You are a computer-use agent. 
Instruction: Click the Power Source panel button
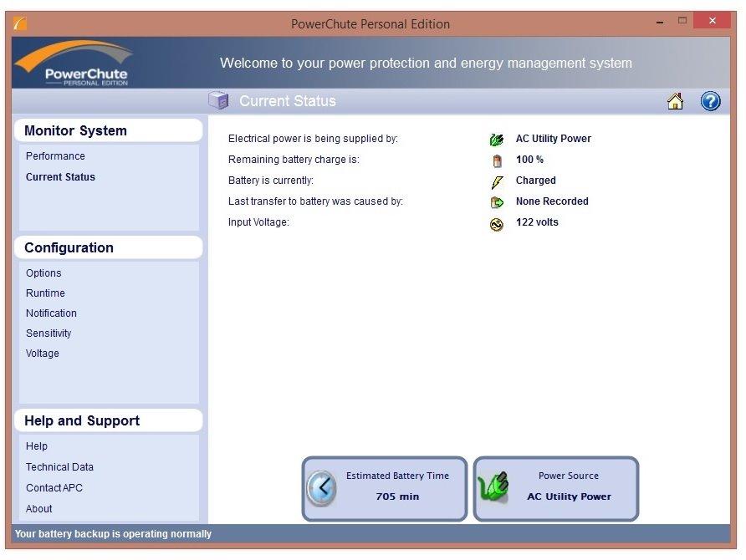click(555, 489)
